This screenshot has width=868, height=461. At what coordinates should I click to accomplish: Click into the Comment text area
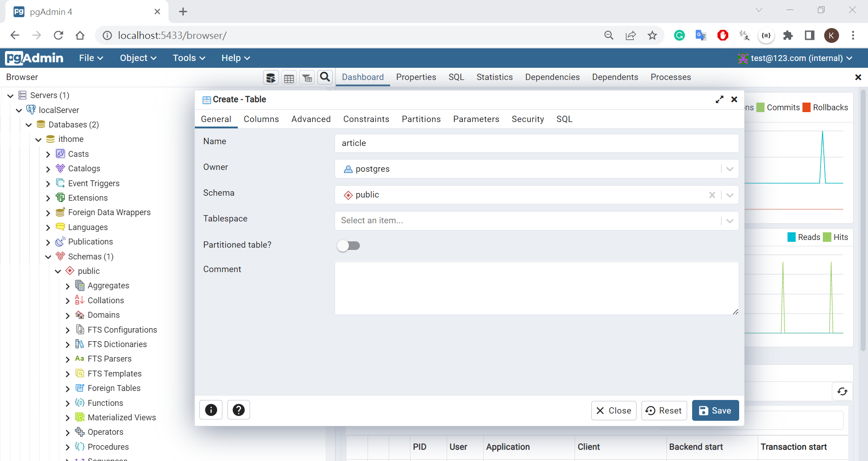tap(537, 288)
